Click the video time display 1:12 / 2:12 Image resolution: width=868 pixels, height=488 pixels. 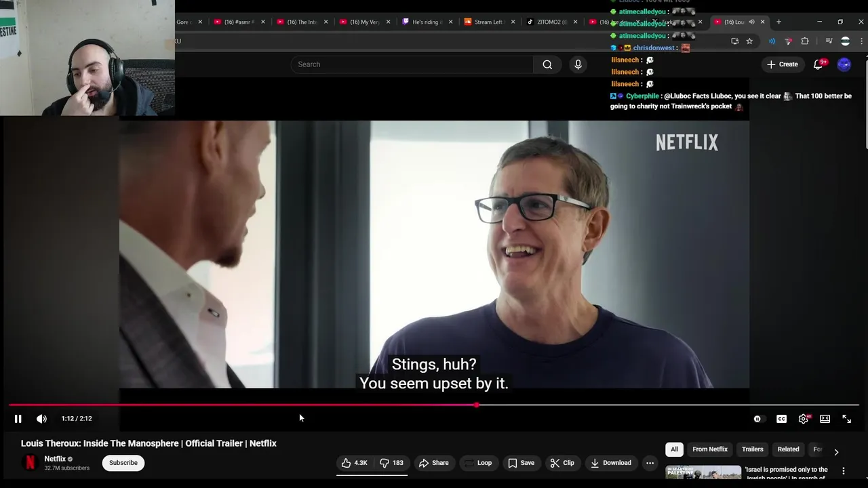(77, 419)
